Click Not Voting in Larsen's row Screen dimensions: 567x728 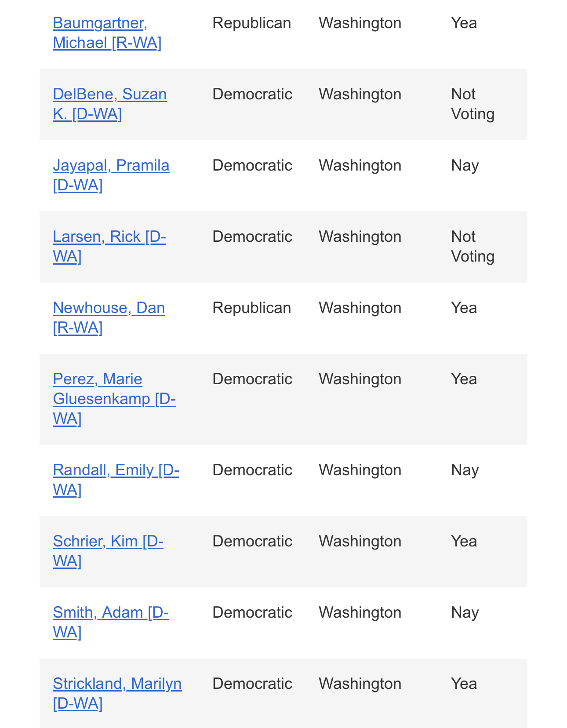(472, 247)
